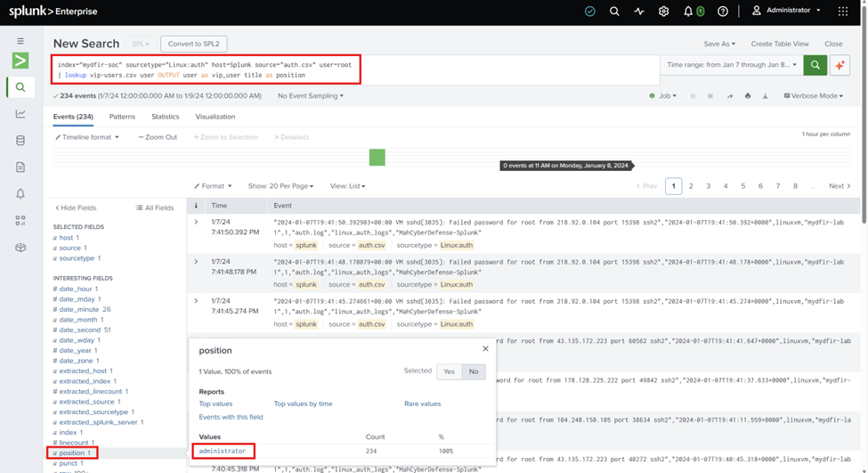Export results with download icon
The image size is (868, 473).
point(765,96)
